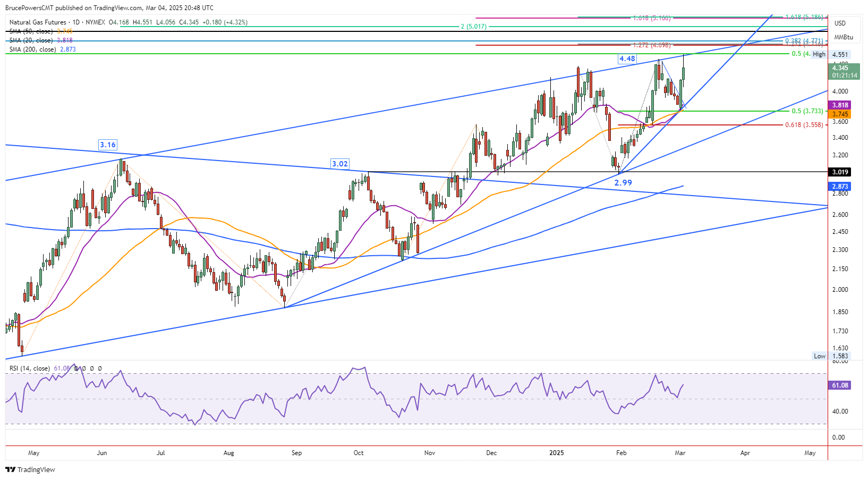The image size is (868, 479).
Task: Click the RSI (14, close) indicator label
Action: (30, 368)
